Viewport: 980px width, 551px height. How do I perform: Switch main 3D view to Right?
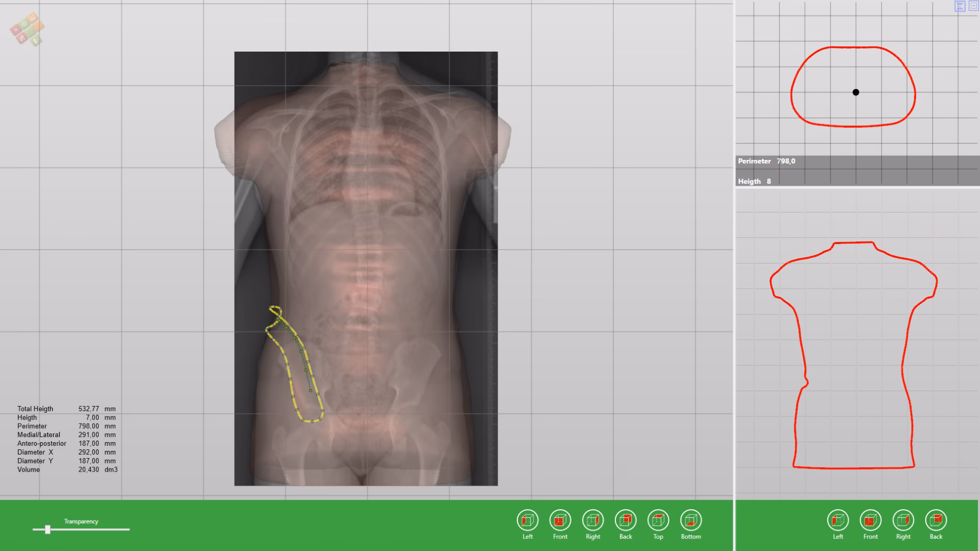click(x=593, y=520)
